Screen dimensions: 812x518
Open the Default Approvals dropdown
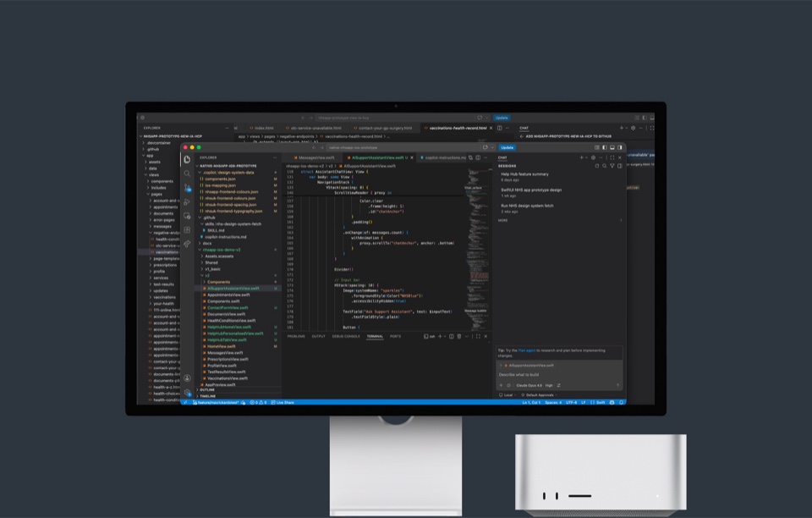539,395
